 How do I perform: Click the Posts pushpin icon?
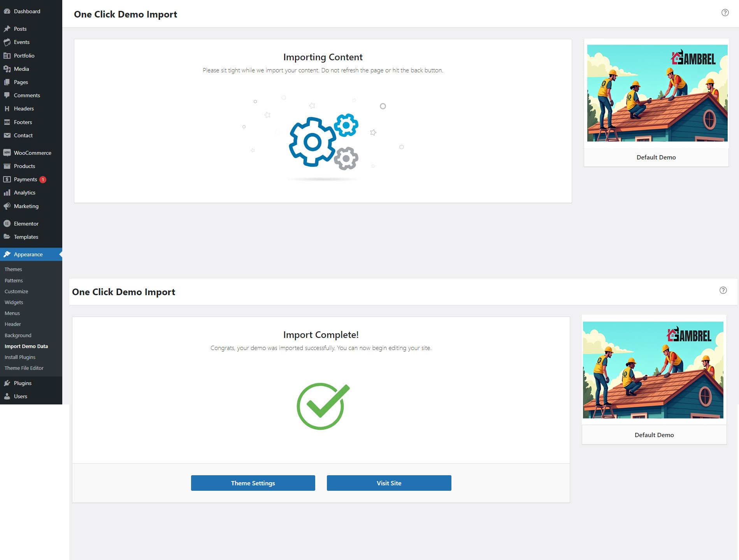coord(7,29)
